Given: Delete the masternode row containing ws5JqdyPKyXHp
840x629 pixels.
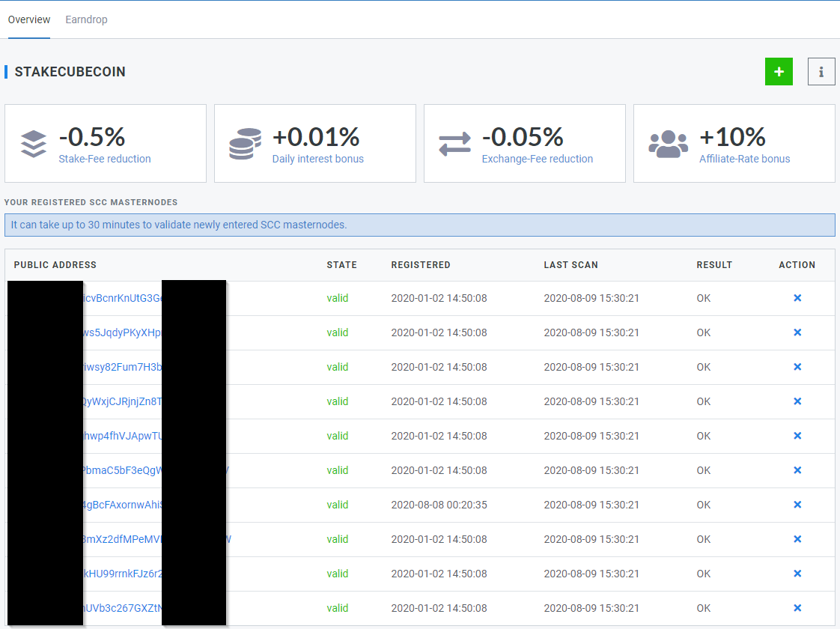Looking at the screenshot, I should click(x=797, y=332).
